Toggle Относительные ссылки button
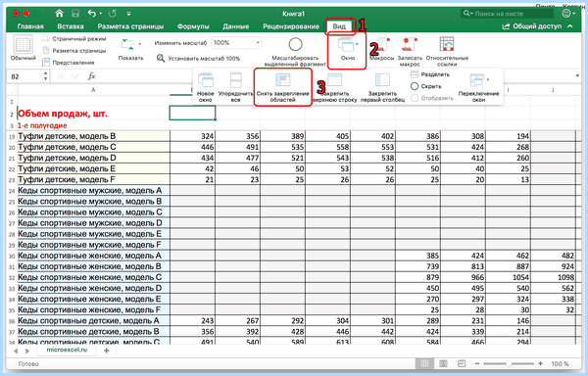The image size is (588, 376). [x=447, y=51]
